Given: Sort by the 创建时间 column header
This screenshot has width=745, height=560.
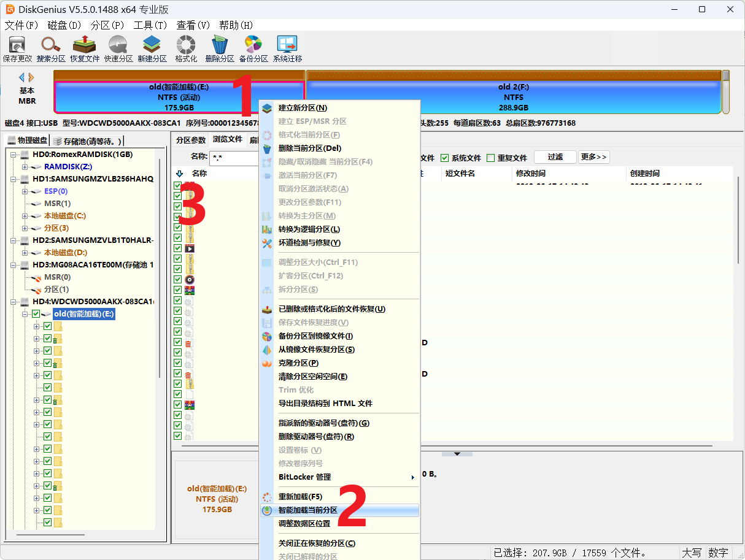Looking at the screenshot, I should click(680, 174).
